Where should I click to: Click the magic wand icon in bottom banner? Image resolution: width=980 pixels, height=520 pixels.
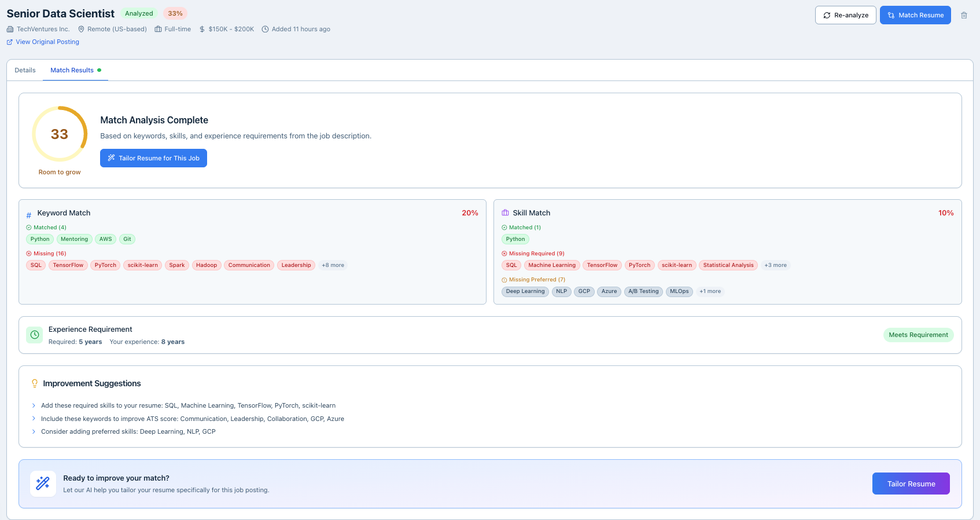[x=43, y=484]
